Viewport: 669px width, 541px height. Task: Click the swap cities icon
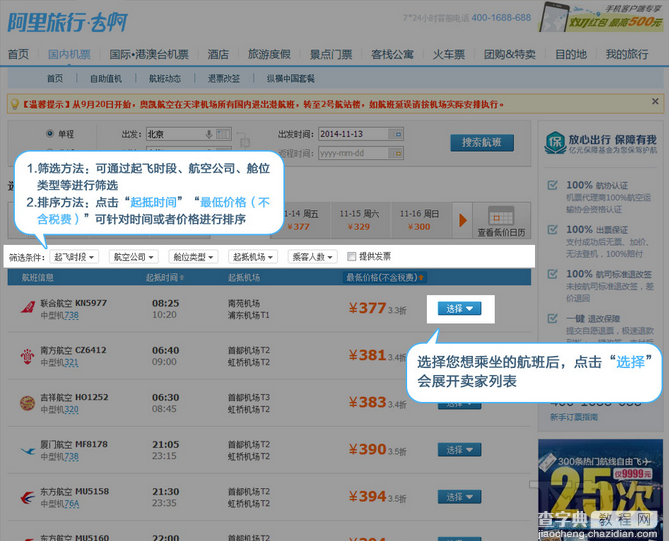244,142
